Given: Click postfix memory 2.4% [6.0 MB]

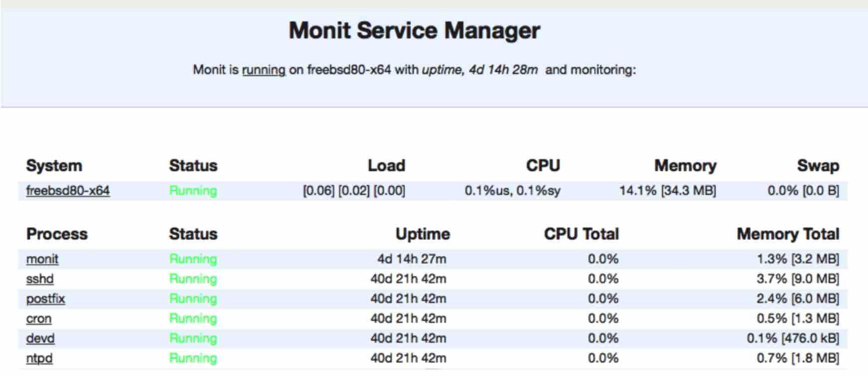Looking at the screenshot, I should [x=798, y=299].
